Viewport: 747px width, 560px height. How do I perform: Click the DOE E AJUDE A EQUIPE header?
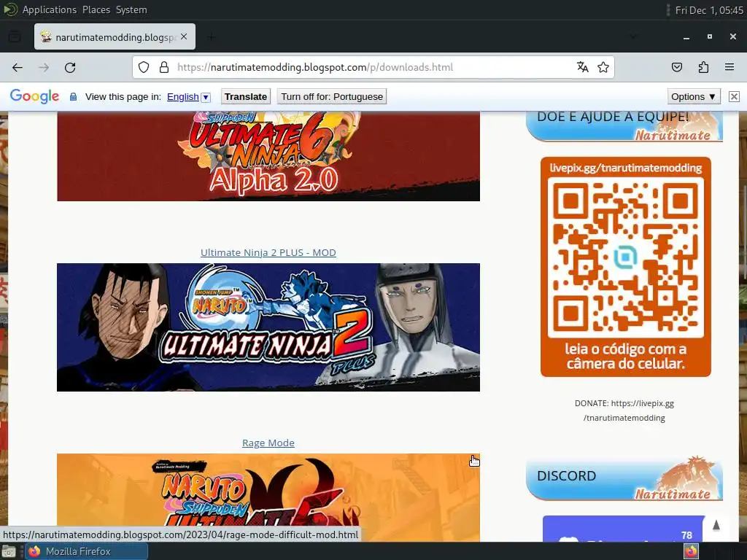tap(624, 126)
